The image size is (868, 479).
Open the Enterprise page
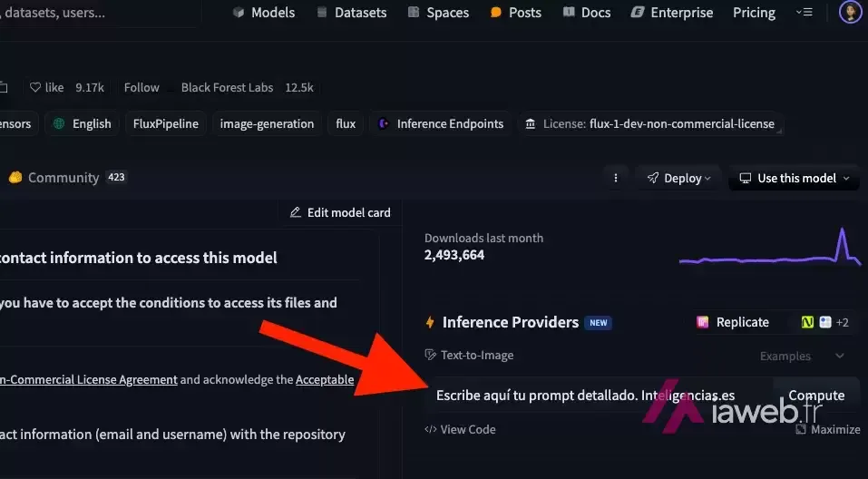point(672,12)
